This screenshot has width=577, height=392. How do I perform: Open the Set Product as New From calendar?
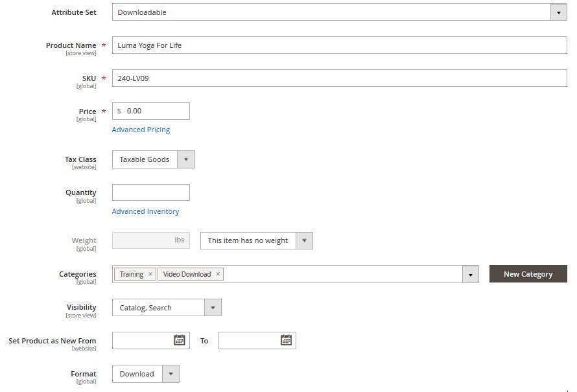click(179, 340)
